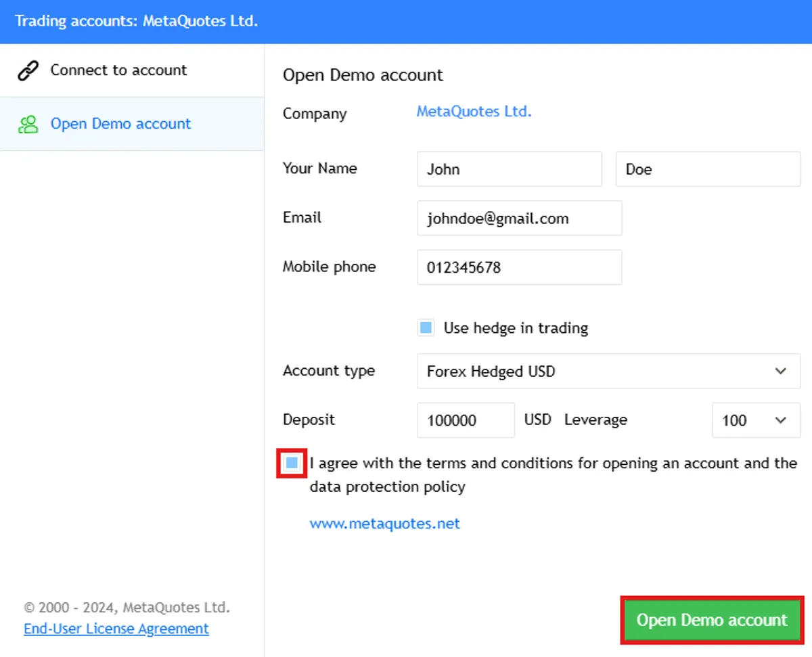Toggle the Use hedge in trading checkbox
812x657 pixels.
click(426, 328)
